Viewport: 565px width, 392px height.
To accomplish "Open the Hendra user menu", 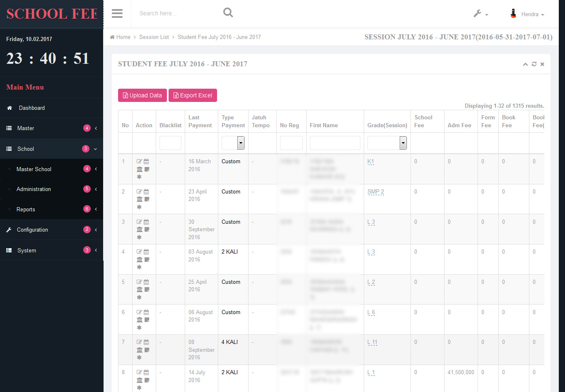I will coord(527,14).
